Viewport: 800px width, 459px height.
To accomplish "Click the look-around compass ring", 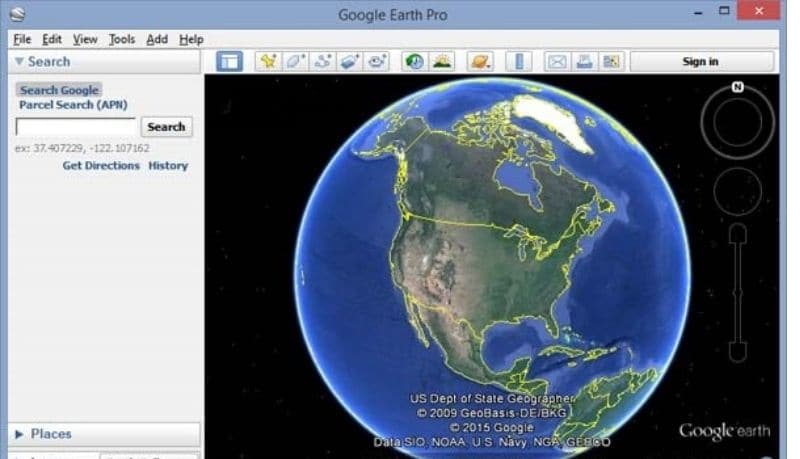I will click(737, 123).
